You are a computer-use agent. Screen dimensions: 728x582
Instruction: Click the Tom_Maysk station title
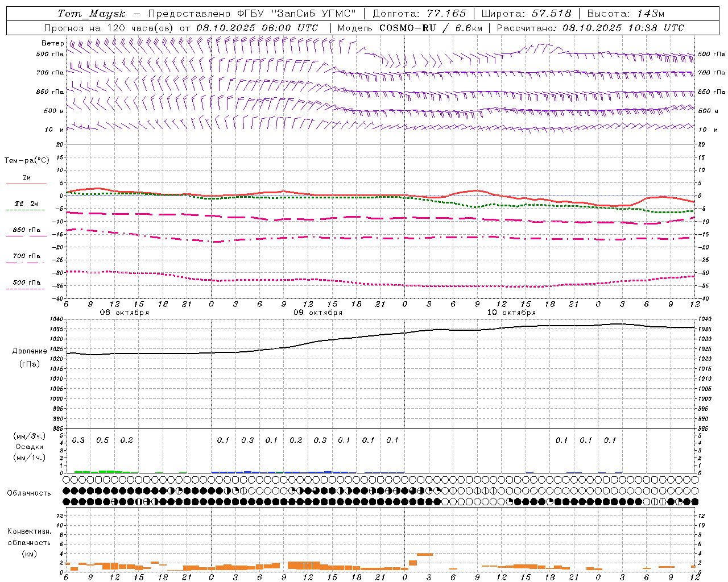click(x=92, y=14)
